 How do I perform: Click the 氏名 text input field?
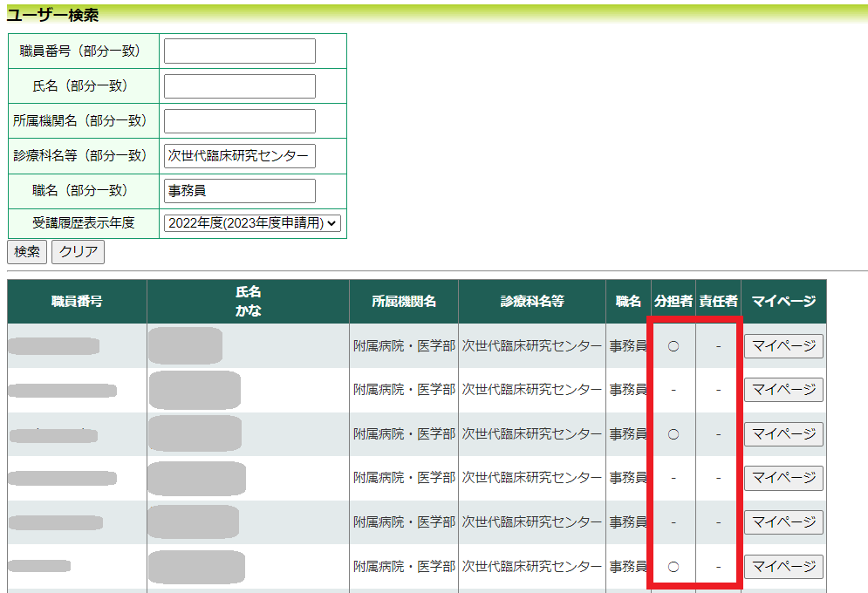click(240, 86)
